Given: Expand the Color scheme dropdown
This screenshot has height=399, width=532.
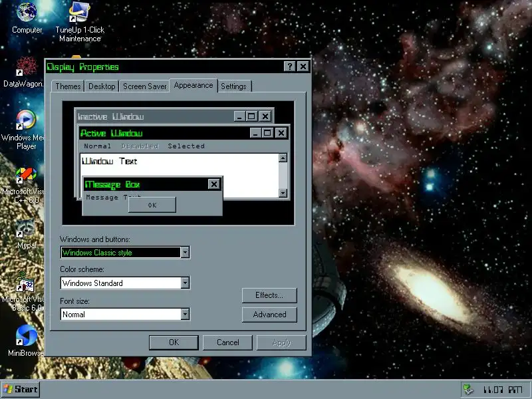Looking at the screenshot, I should coord(185,283).
